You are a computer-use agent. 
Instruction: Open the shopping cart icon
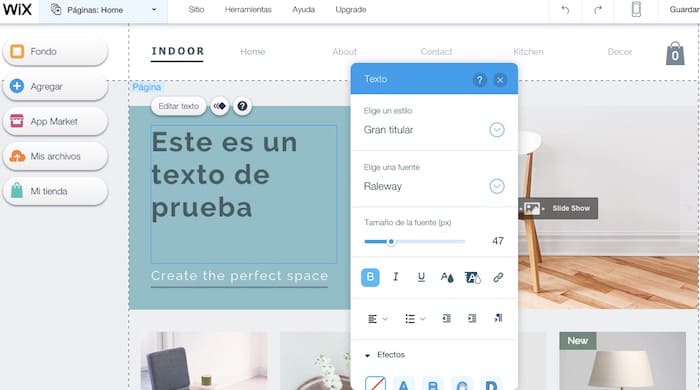point(675,54)
